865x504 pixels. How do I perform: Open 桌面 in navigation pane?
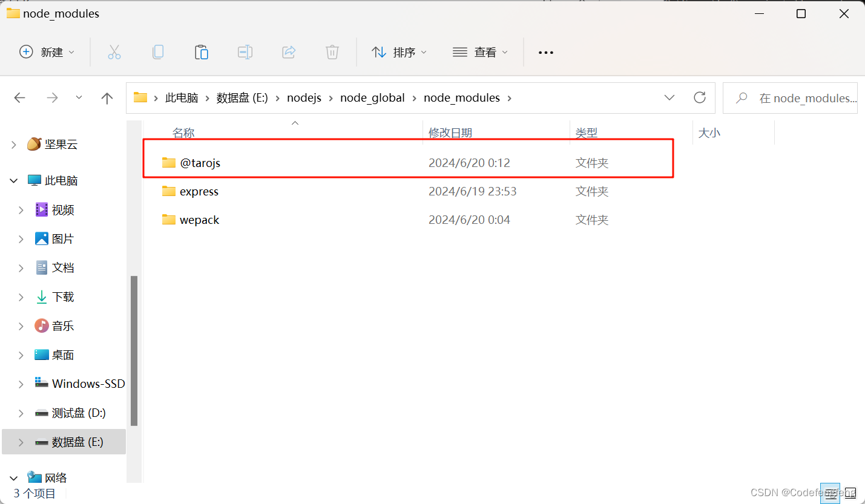coord(63,355)
